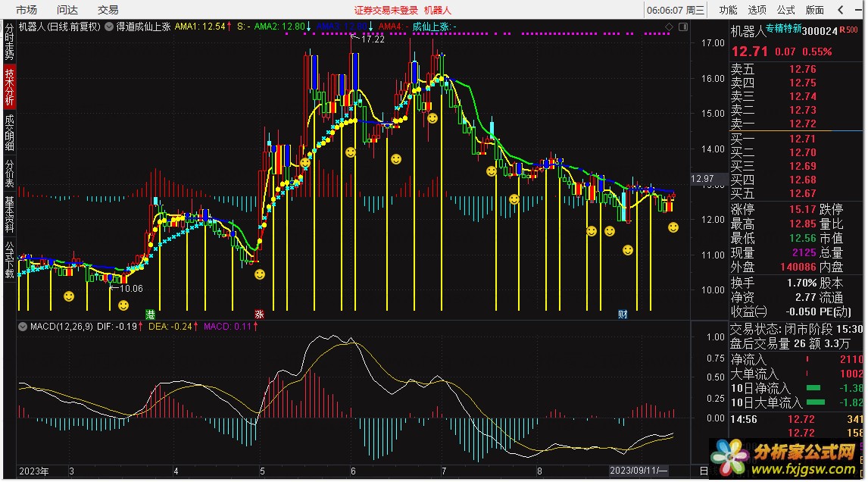Open the 版面 layout menu
Image resolution: width=868 pixels, height=482 pixels.
pos(814,10)
